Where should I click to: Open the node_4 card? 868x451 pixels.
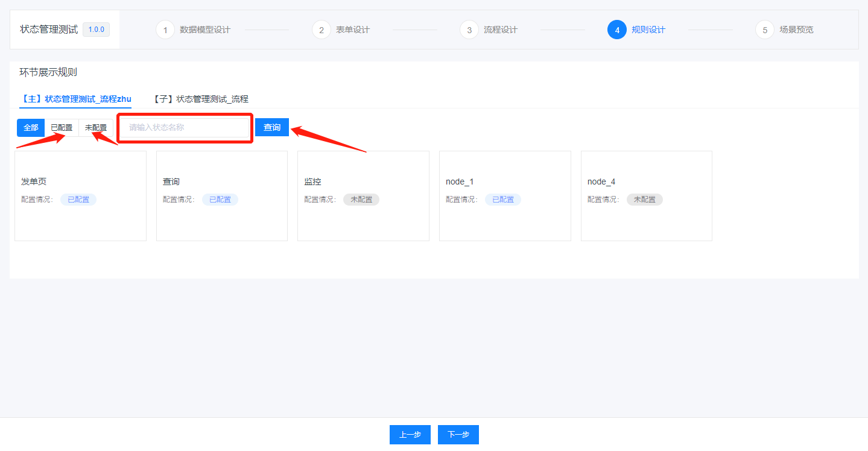click(647, 196)
